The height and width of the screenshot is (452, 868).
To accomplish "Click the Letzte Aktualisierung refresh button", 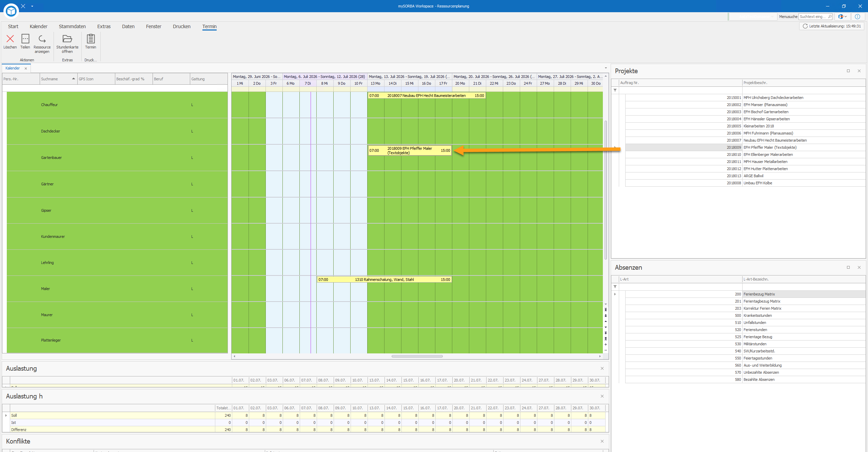I will tap(831, 26).
